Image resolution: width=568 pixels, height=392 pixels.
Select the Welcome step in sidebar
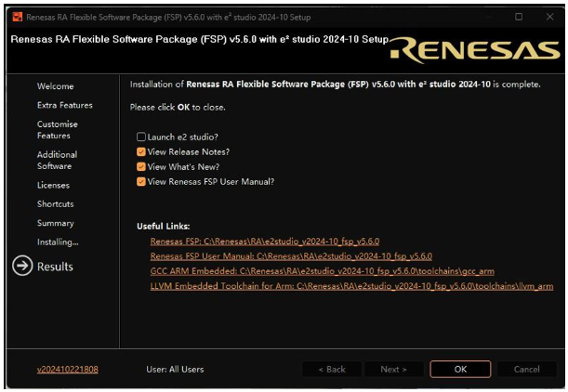point(56,86)
